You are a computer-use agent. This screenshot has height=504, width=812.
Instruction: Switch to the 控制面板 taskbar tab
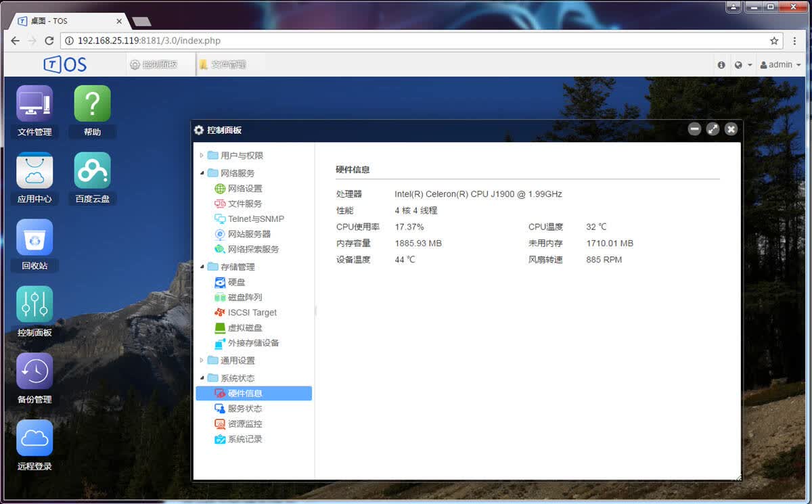[x=154, y=65]
